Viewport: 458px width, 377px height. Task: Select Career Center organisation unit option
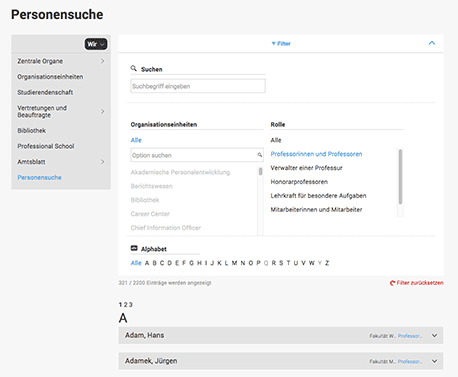pyautogui.click(x=150, y=214)
